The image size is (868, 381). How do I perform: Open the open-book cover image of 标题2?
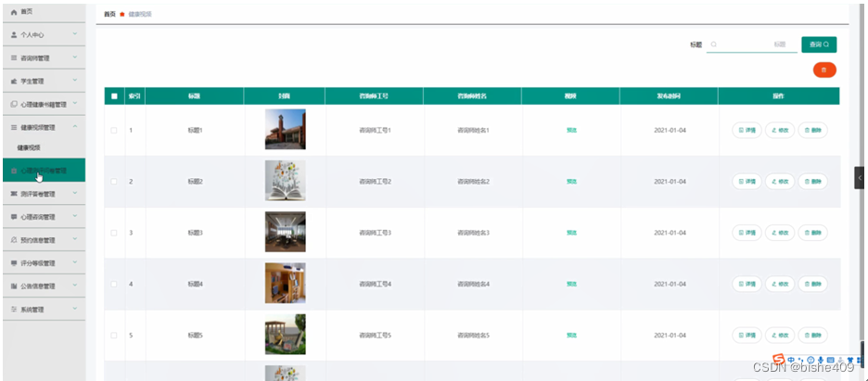point(285,181)
